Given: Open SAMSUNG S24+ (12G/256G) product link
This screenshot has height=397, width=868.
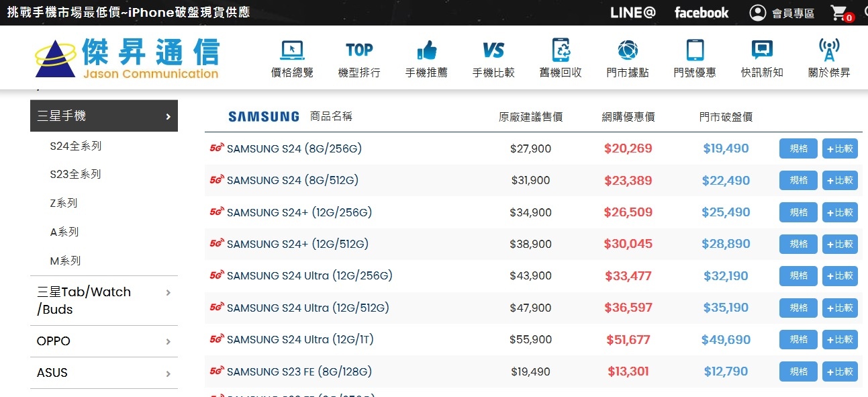Looking at the screenshot, I should (299, 212).
